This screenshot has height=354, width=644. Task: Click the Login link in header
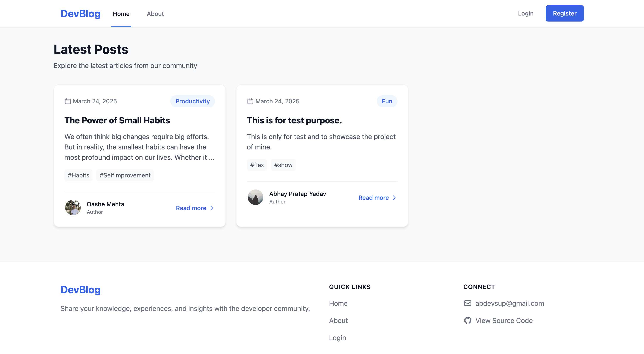point(525,13)
